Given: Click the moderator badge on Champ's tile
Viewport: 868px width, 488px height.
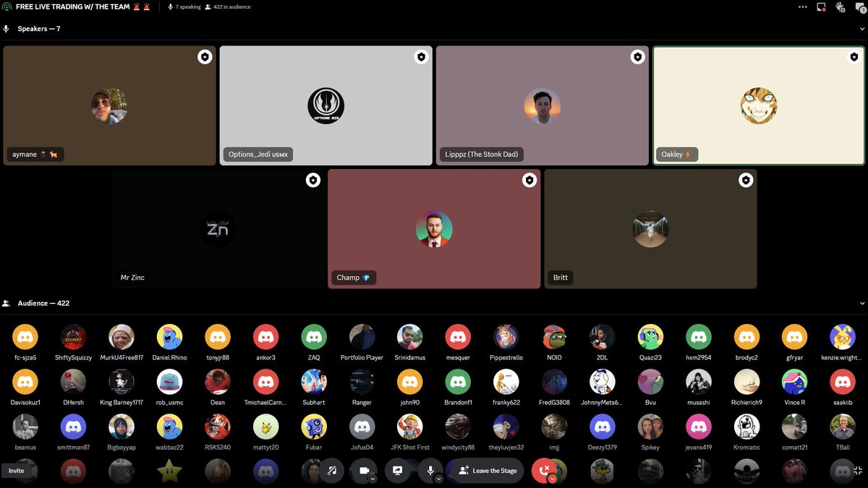Looking at the screenshot, I should click(x=529, y=180).
